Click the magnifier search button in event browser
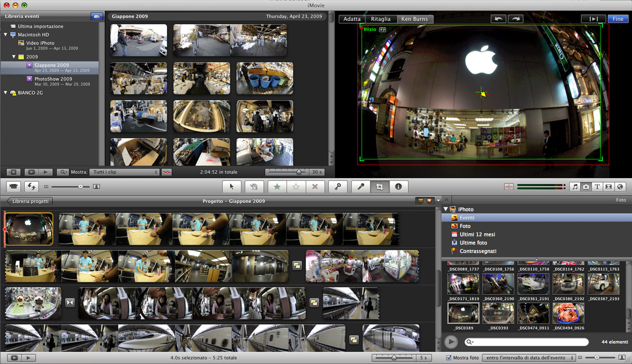Viewport: 632px width, 364px height. (63, 172)
